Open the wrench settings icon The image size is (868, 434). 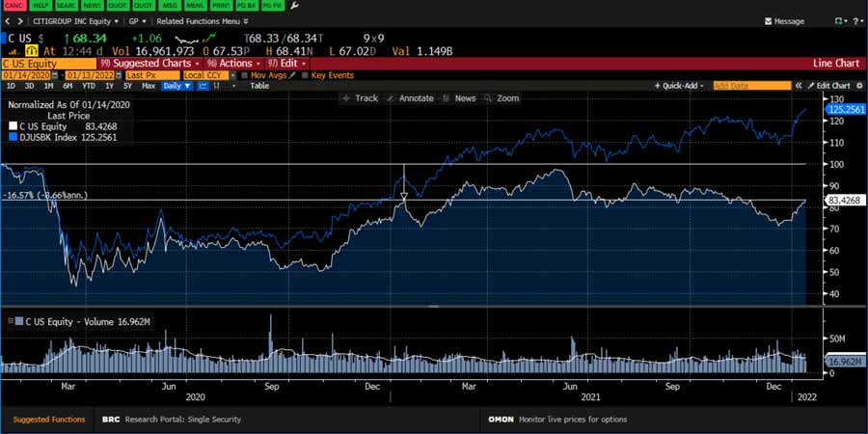pyautogui.click(x=294, y=6)
